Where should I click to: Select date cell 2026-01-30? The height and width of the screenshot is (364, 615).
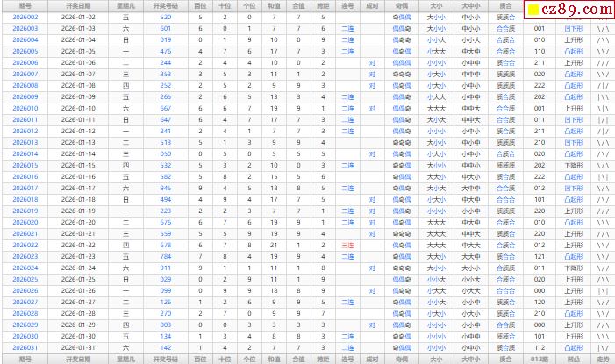click(x=78, y=336)
